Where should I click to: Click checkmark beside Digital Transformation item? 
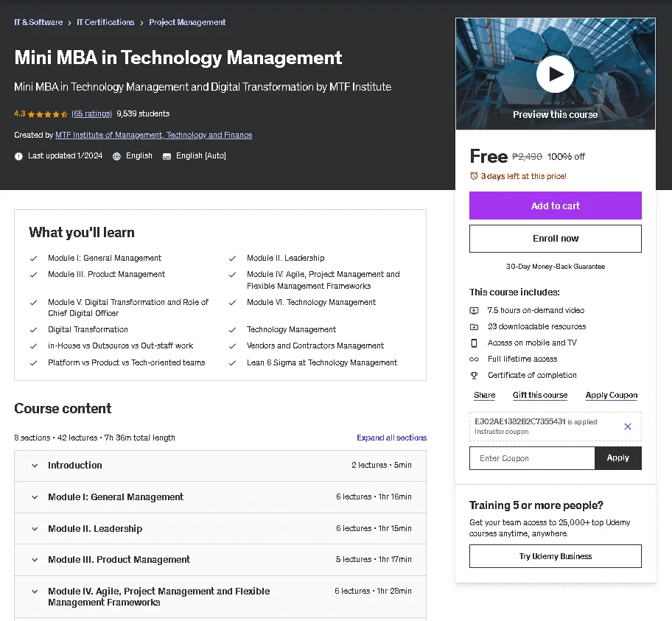[33, 330]
